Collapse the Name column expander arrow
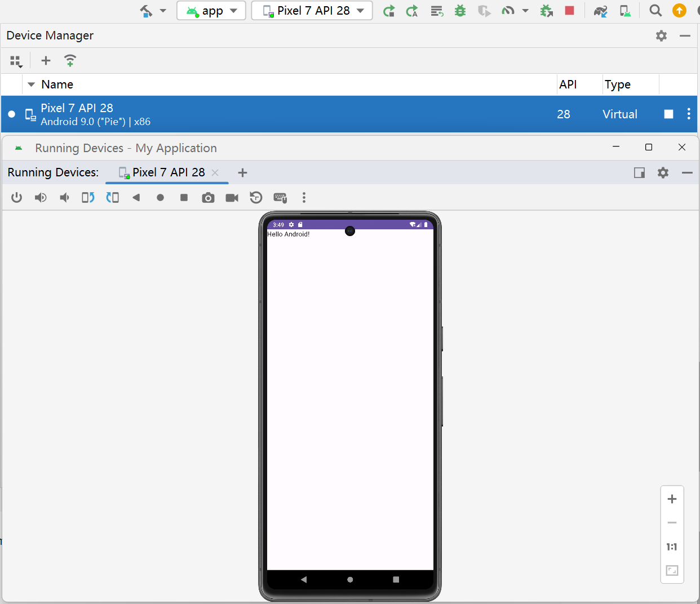Image resolution: width=700 pixels, height=604 pixels. pos(32,85)
